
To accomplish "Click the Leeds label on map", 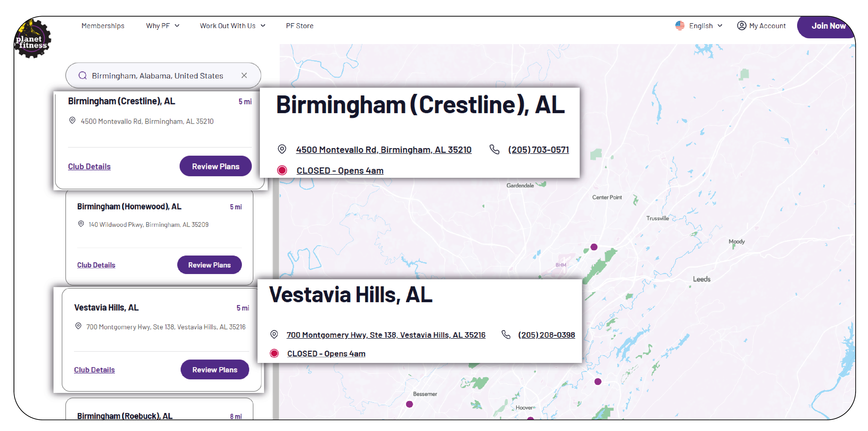I will coord(701,279).
